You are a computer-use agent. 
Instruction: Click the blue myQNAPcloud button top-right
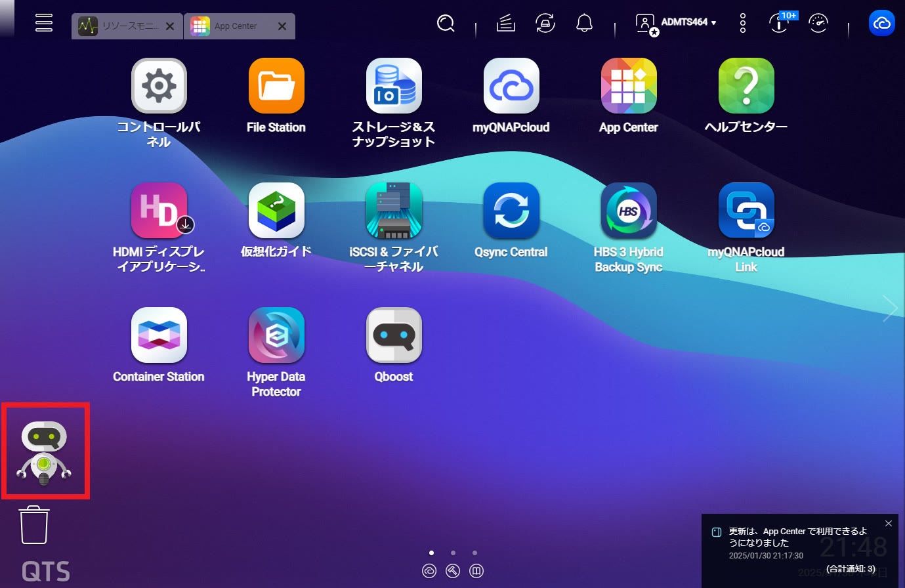tap(882, 24)
